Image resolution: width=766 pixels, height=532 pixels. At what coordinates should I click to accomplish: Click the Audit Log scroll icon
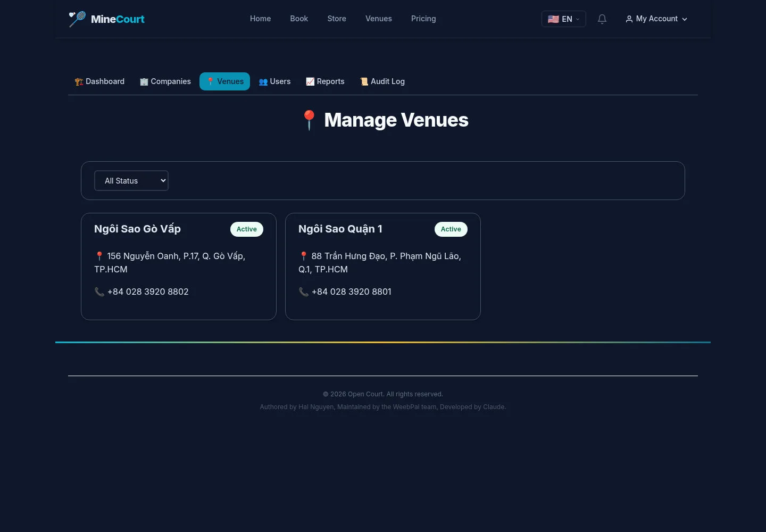[364, 81]
